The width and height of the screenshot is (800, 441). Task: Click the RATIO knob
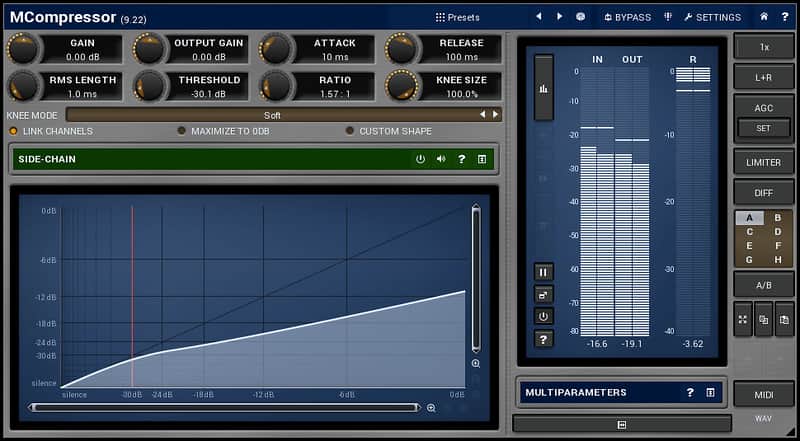[275, 86]
